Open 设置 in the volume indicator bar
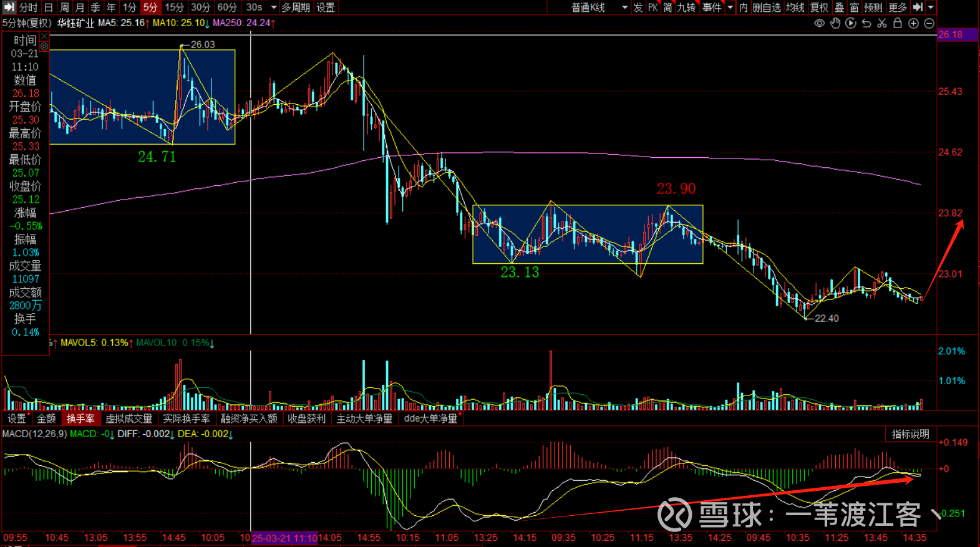Viewport: 980px width, 547px height. coord(17,419)
